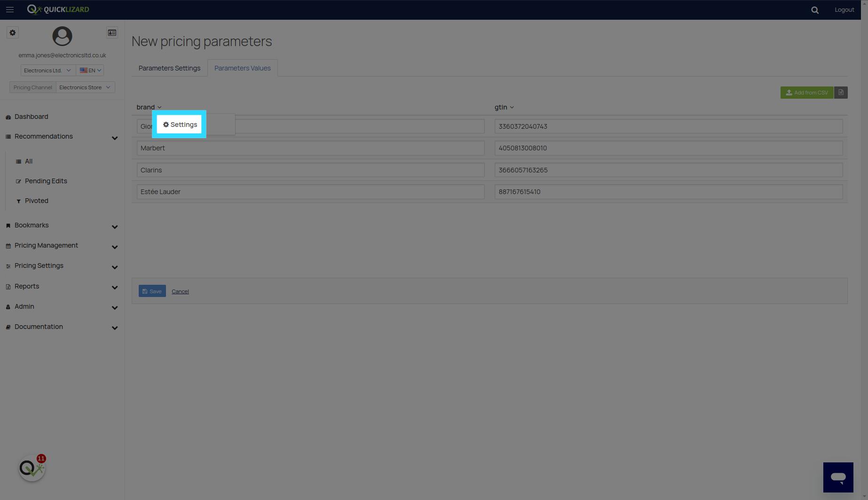The image size is (868, 500).
Task: Switch to Parameters Settings tab
Action: pyautogui.click(x=169, y=68)
